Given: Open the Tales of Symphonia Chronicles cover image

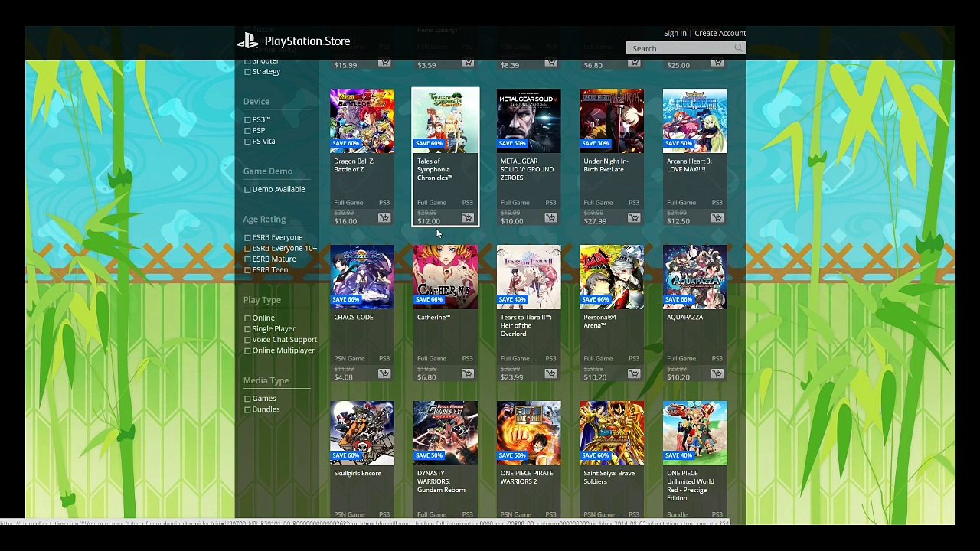Looking at the screenshot, I should click(x=446, y=121).
